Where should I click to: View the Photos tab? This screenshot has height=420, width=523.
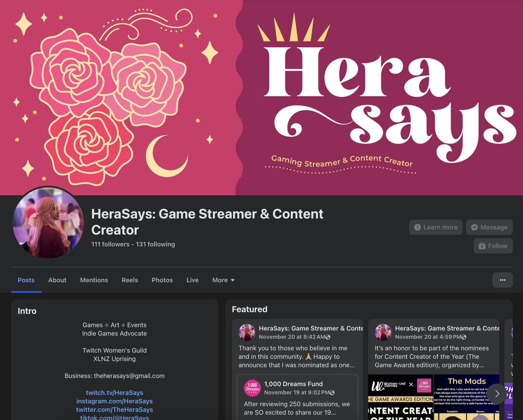pos(162,280)
